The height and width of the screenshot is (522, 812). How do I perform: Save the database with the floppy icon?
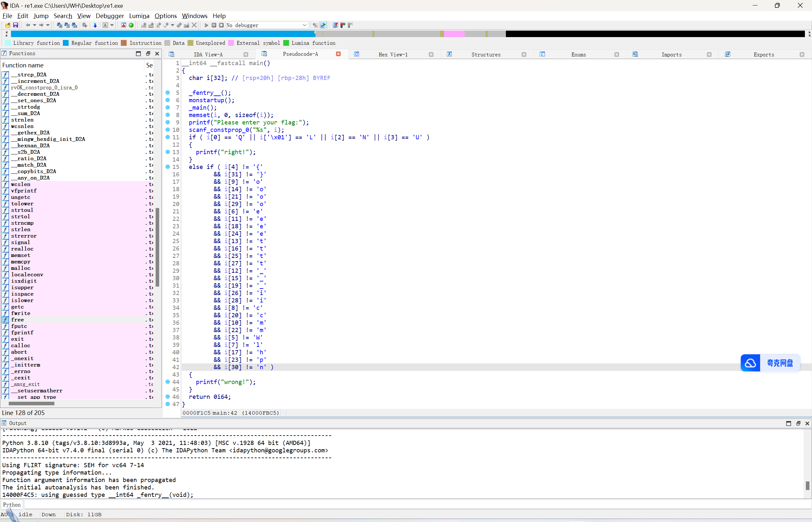tap(15, 25)
